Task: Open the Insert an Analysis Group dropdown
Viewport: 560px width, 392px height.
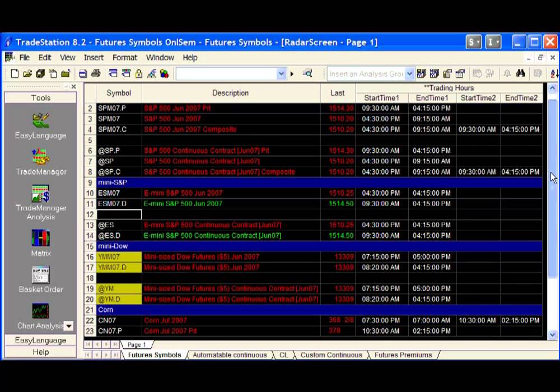Action: [410, 74]
